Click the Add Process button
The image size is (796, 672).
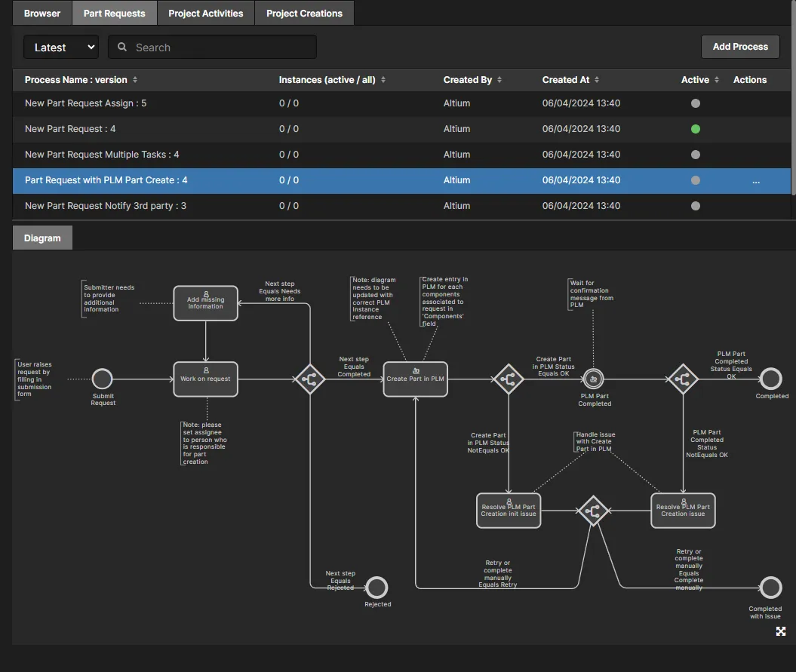739,47
